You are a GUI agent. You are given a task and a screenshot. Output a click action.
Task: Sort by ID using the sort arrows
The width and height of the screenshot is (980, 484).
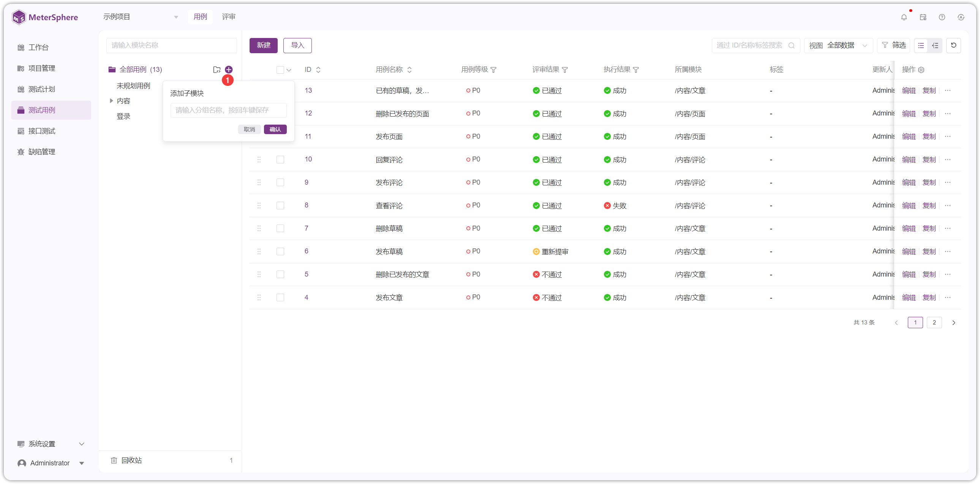coord(318,70)
